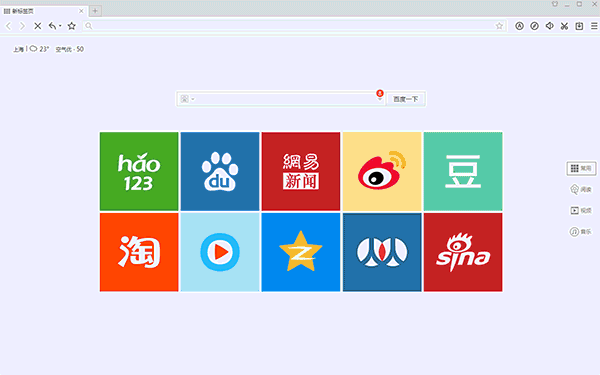Click the 百度一下 search button
The image size is (600, 375).
(406, 99)
